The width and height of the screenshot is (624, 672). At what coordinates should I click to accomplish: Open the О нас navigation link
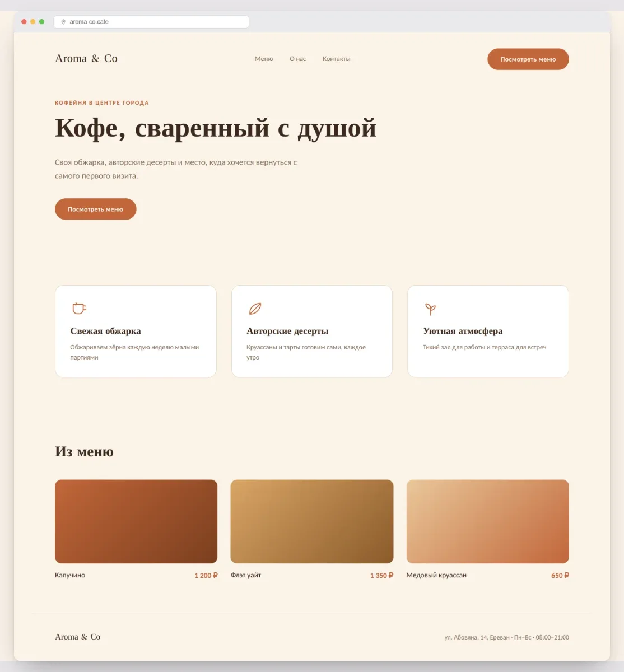click(x=298, y=59)
